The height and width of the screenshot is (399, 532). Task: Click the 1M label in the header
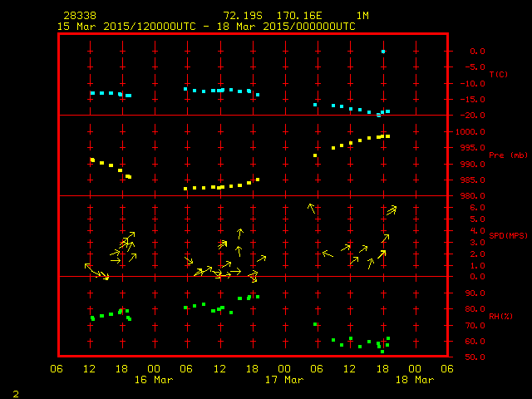tap(362, 16)
